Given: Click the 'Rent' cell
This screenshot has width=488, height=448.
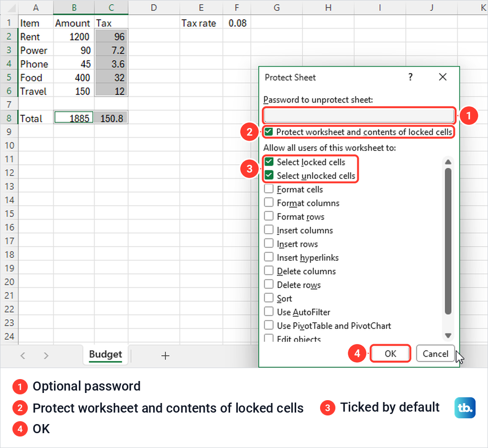Looking at the screenshot, I should 36,36.
